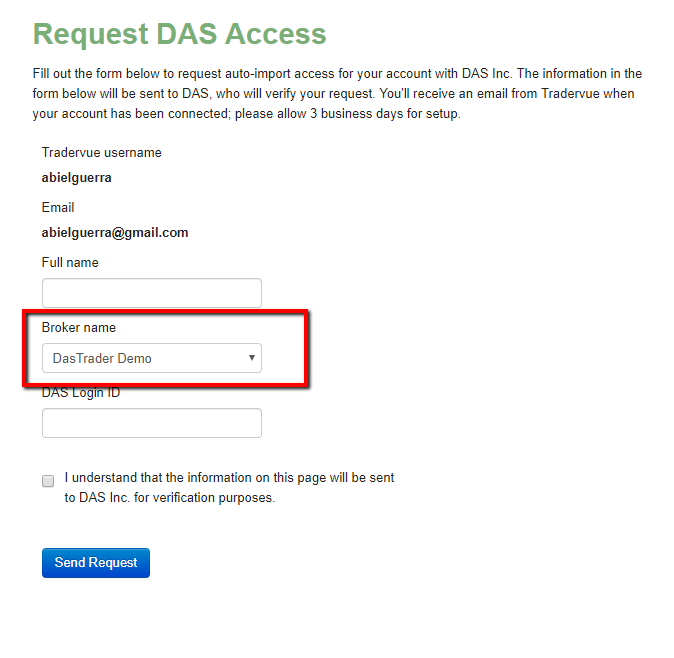Image resolution: width=674 pixels, height=658 pixels.
Task: Click the "to DAS Inc. for verification purposes" label line
Action: pyautogui.click(x=169, y=497)
